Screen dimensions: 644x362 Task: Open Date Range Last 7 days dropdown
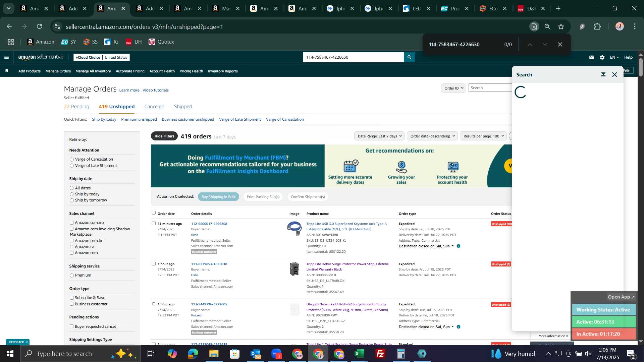[379, 136]
